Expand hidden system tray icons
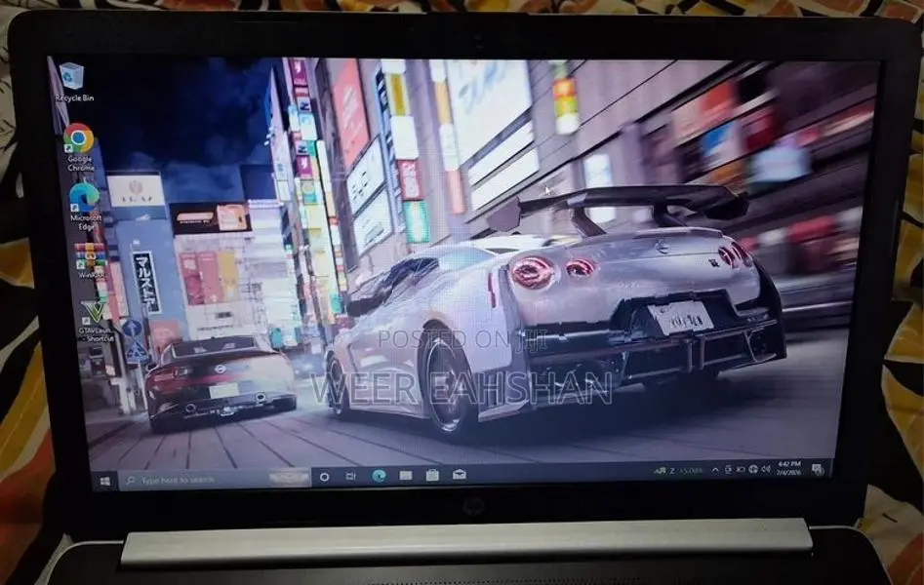This screenshot has height=585, width=924. point(715,470)
